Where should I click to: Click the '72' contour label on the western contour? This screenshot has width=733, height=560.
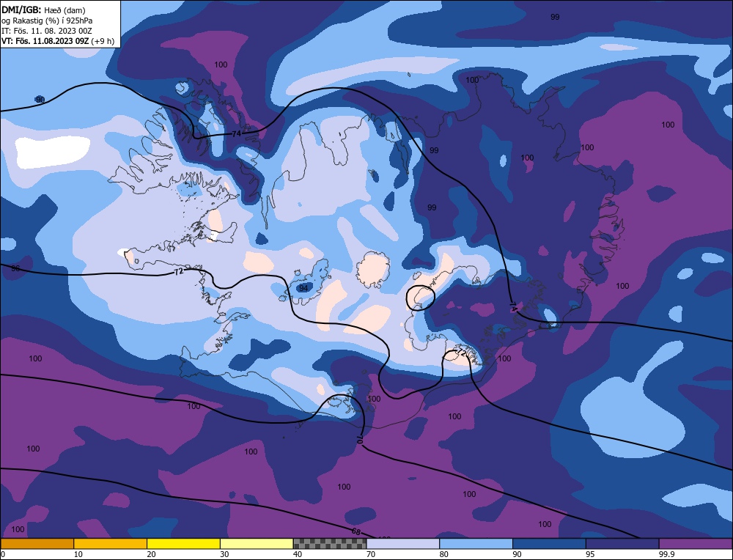(179, 271)
